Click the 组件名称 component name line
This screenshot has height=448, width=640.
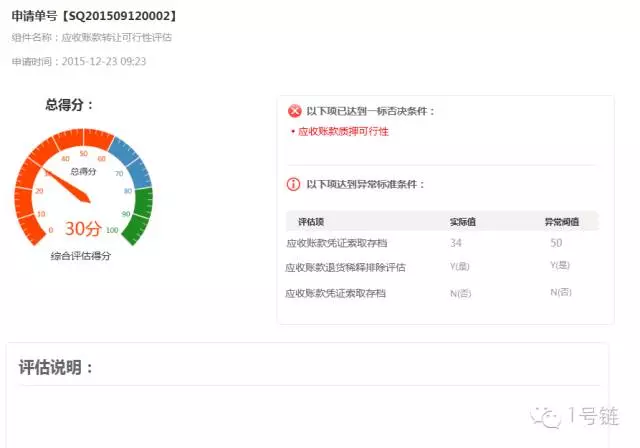pyautogui.click(x=92, y=38)
